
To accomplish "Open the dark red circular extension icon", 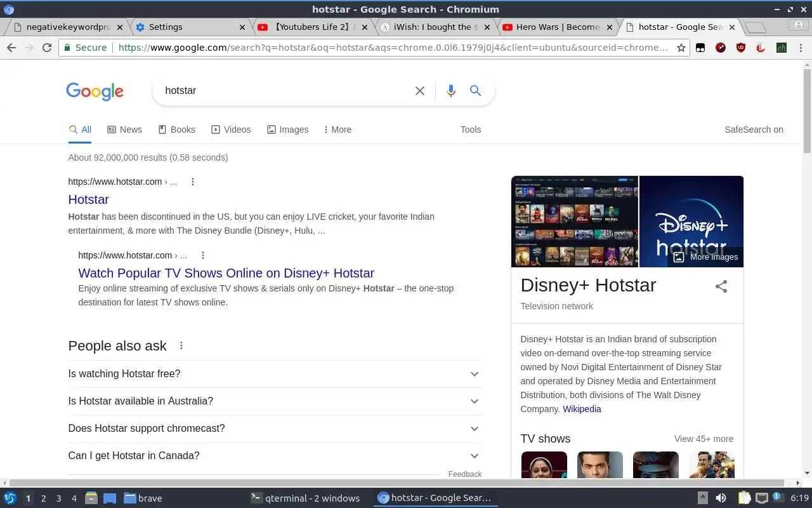I will (x=721, y=48).
